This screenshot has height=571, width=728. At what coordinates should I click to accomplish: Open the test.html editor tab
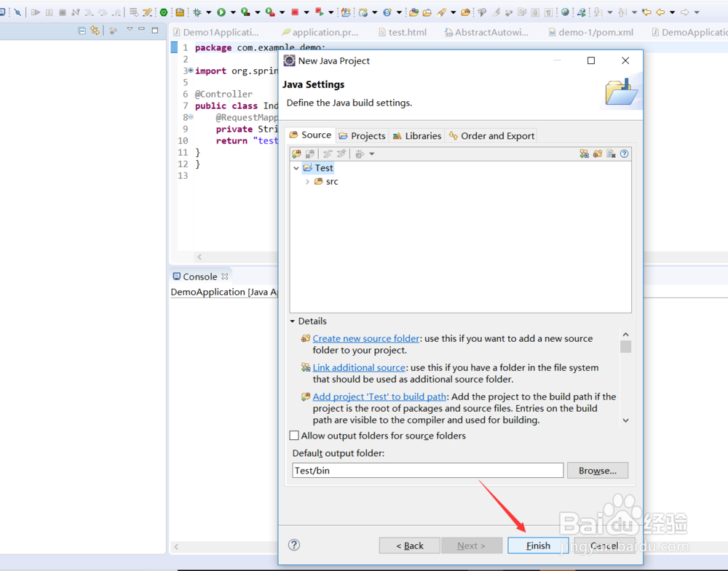click(x=403, y=33)
